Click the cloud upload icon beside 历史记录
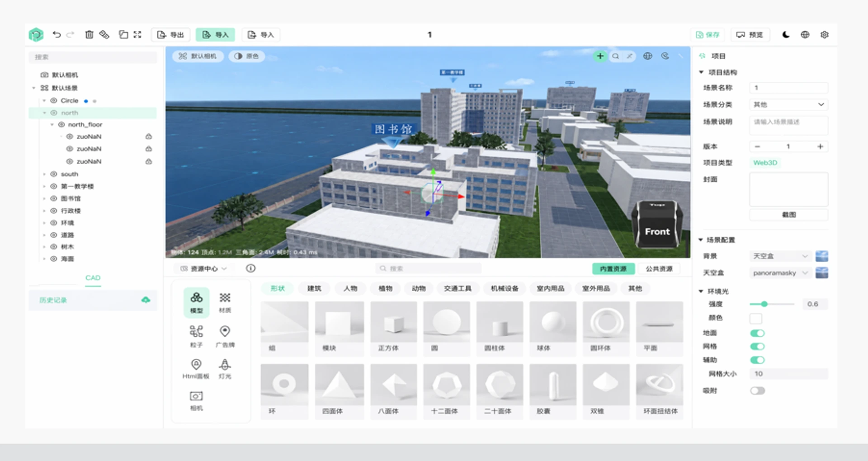The image size is (868, 461). pos(146,300)
